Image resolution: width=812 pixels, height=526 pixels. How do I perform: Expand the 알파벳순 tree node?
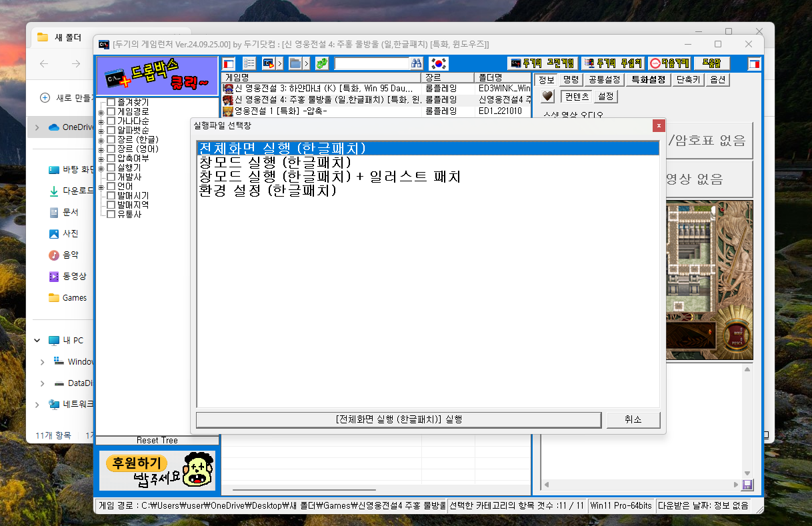(x=101, y=131)
